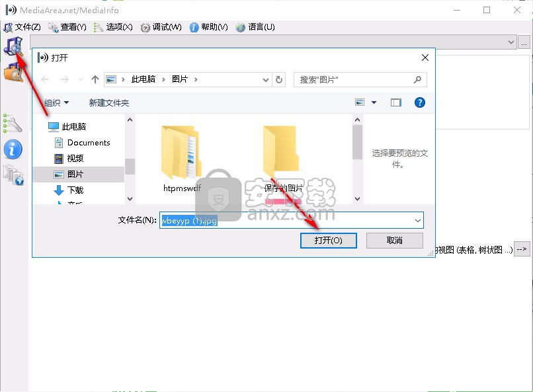Click the open folder icon in left sidebar
Image resolution: width=533 pixels, height=392 pixels.
(x=13, y=72)
